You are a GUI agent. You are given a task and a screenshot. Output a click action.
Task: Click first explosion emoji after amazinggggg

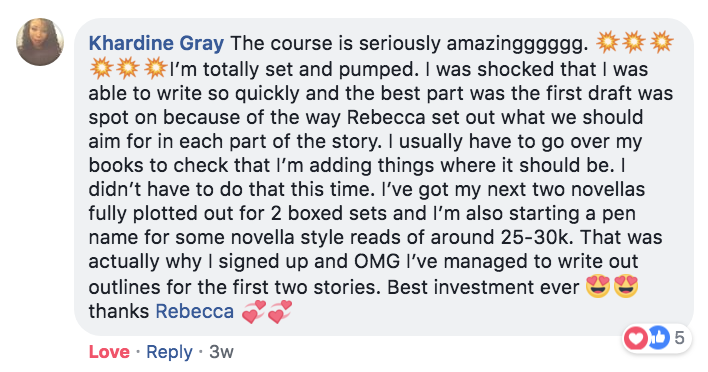click(607, 43)
